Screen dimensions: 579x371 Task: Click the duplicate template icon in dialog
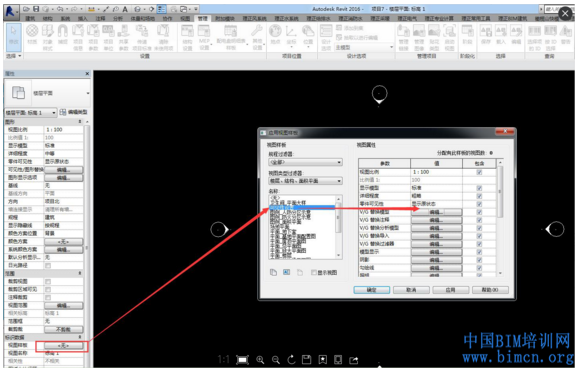tap(273, 272)
